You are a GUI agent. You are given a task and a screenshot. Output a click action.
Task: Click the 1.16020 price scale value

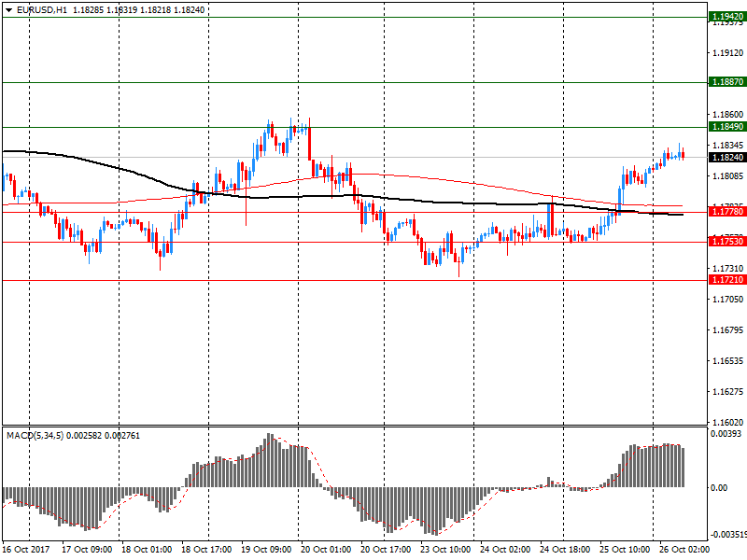(x=728, y=423)
